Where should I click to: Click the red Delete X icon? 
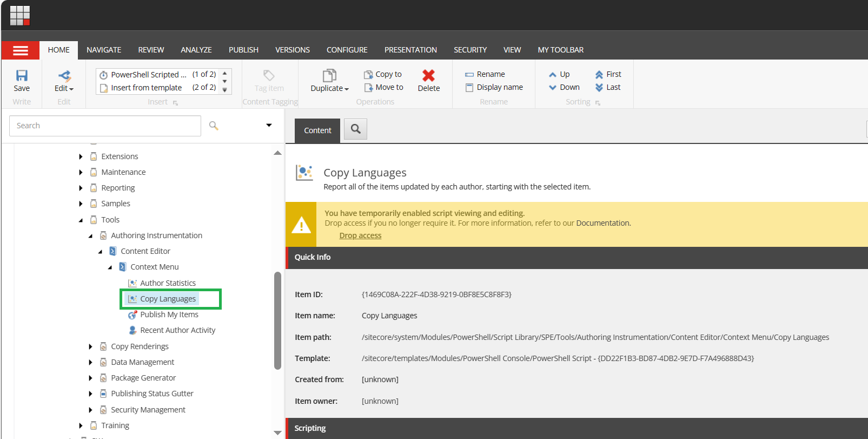pyautogui.click(x=428, y=76)
